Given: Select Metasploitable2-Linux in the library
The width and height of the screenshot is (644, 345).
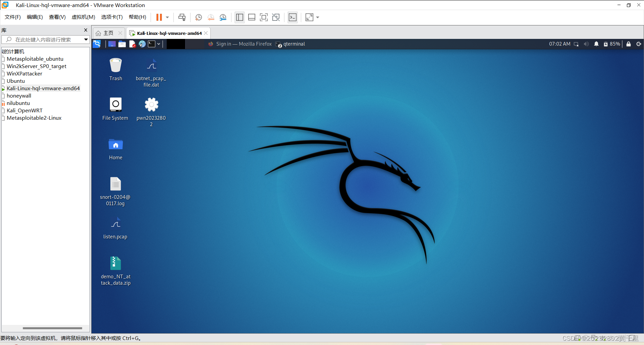Looking at the screenshot, I should point(34,118).
